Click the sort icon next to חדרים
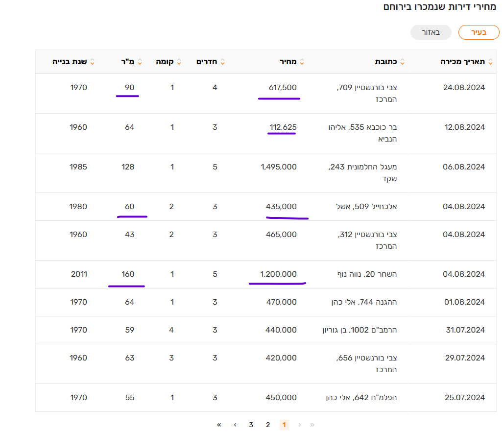This screenshot has width=504, height=432. tap(222, 62)
